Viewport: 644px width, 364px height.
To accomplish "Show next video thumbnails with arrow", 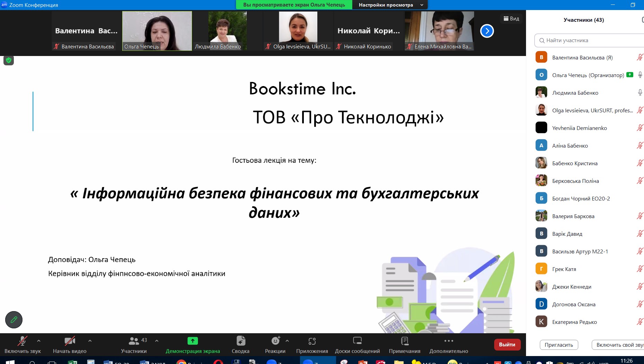I will 487,31.
